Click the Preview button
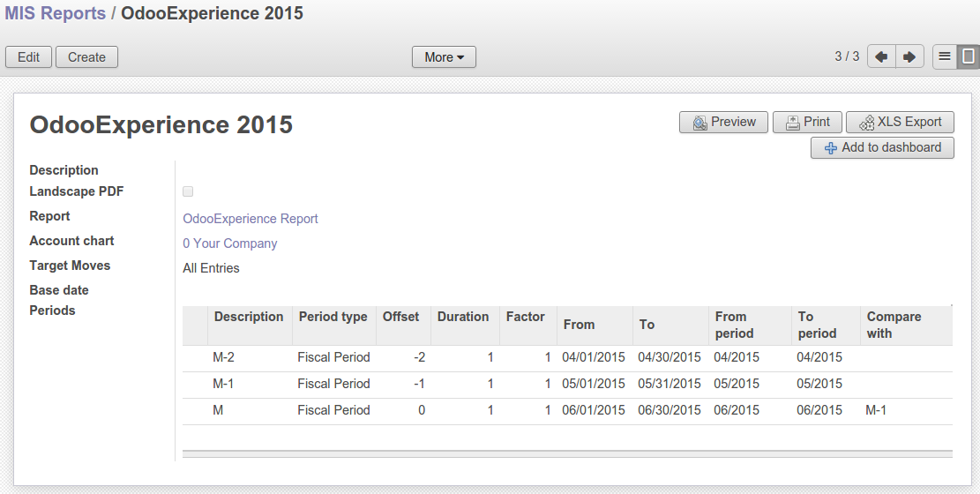This screenshot has width=980, height=494. 723,122
